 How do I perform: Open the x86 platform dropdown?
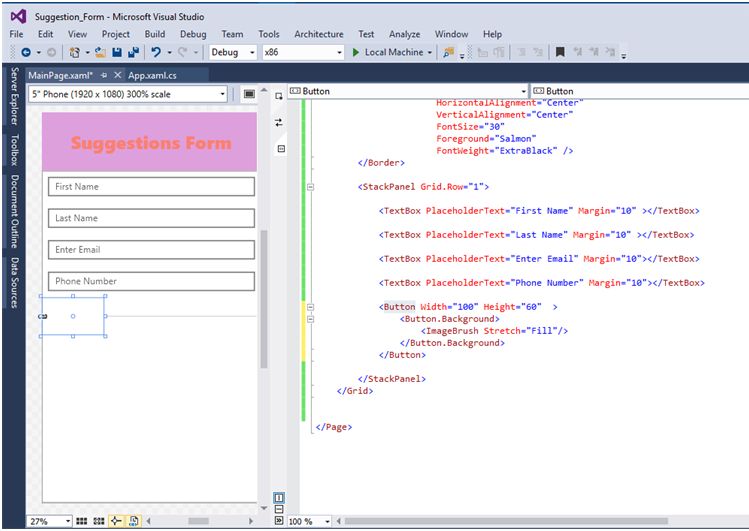point(340,52)
